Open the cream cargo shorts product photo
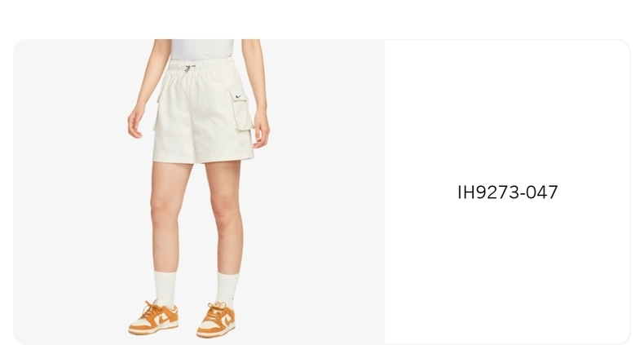 tap(199, 192)
